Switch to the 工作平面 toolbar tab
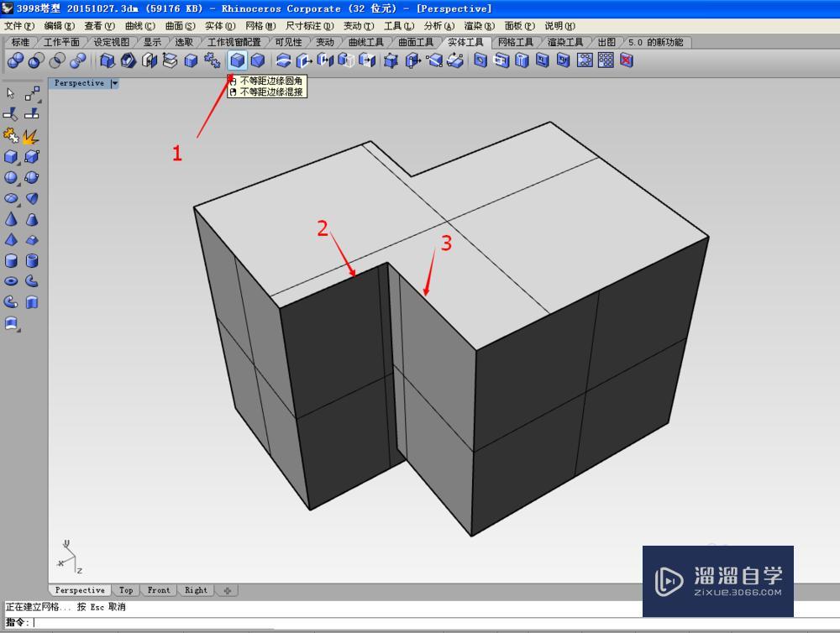 (61, 42)
